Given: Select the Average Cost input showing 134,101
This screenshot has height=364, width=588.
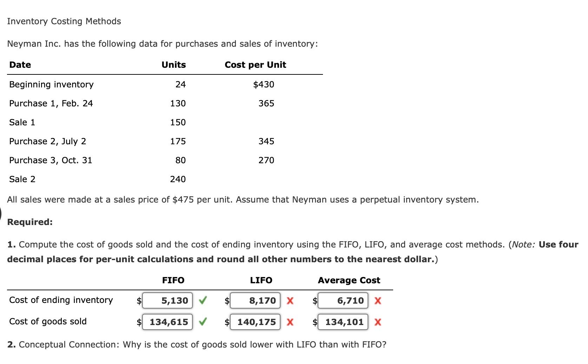Looking at the screenshot, I should [343, 322].
